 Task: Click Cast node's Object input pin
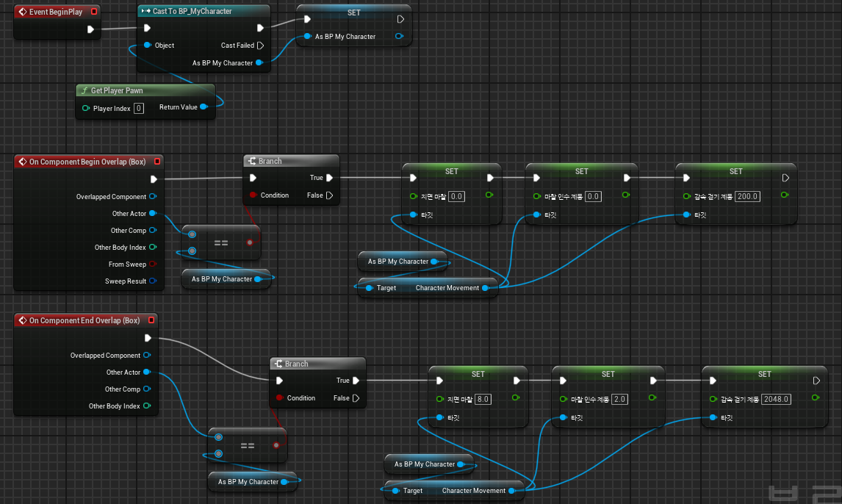tap(147, 45)
